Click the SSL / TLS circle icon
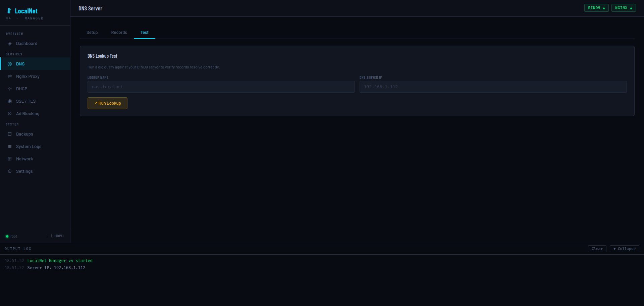This screenshot has width=644, height=306. (10, 101)
